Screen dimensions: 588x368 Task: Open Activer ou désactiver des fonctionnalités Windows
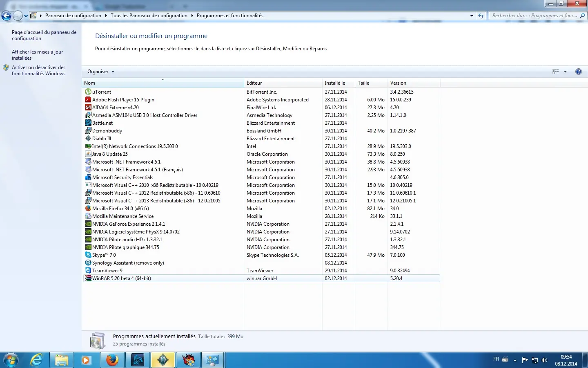[x=38, y=70]
